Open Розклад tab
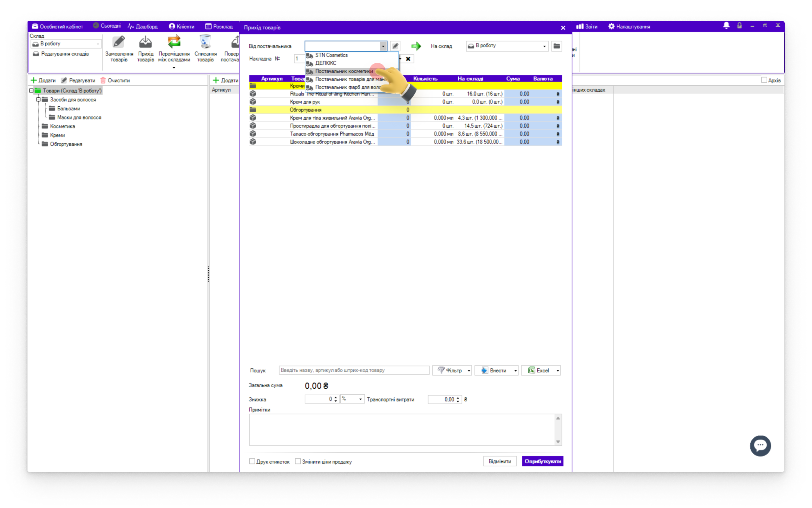The image size is (812, 508). tap(219, 27)
